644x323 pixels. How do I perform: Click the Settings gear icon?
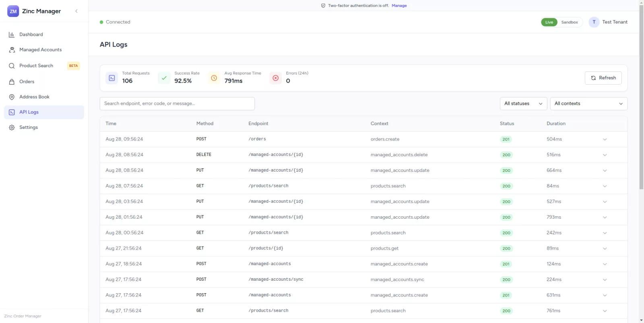coord(12,128)
